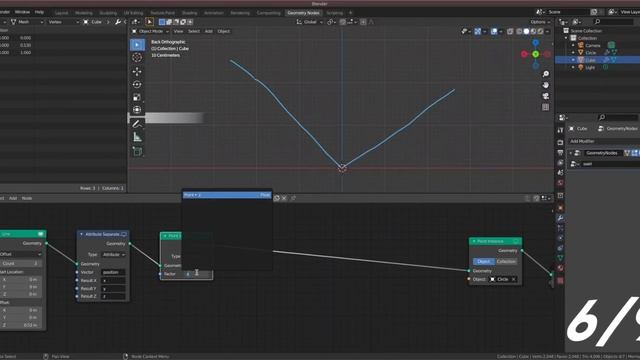Viewport: 640px width, 360px height.
Task: Open the Output properties tab icon
Action: (560, 153)
